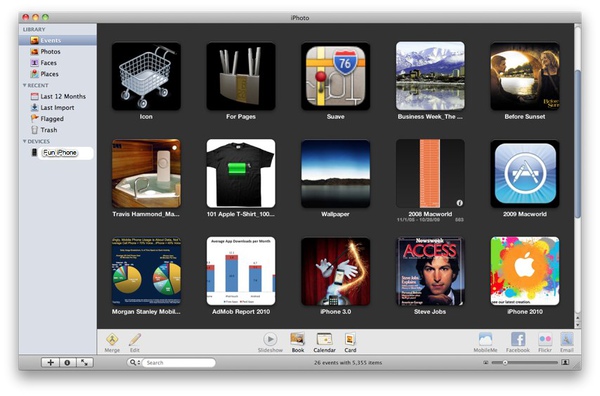
Task: Click the info (i) button in the bottom bar
Action: click(67, 362)
